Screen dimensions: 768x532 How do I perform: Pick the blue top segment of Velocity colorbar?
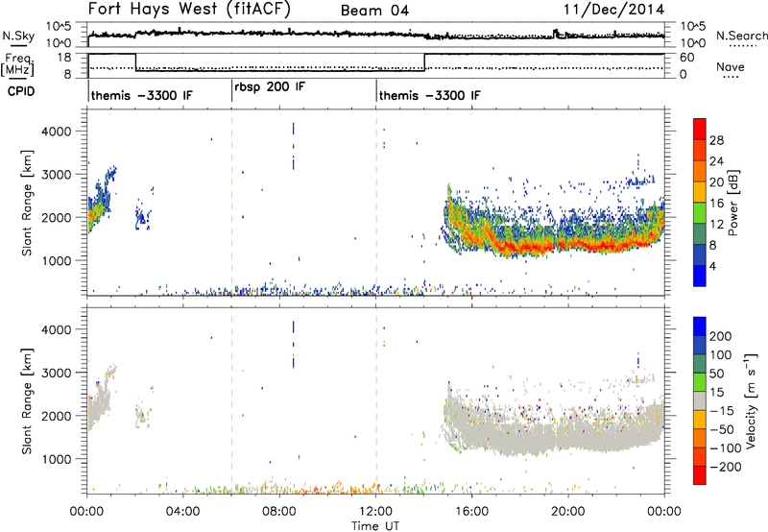point(700,326)
